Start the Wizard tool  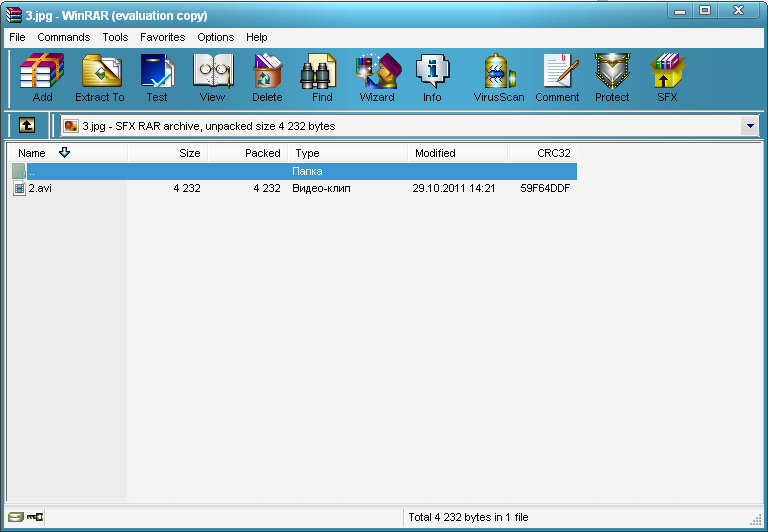tap(377, 77)
